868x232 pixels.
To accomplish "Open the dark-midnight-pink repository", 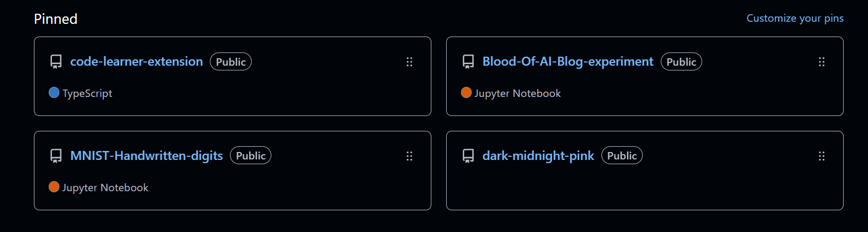I will tap(538, 156).
